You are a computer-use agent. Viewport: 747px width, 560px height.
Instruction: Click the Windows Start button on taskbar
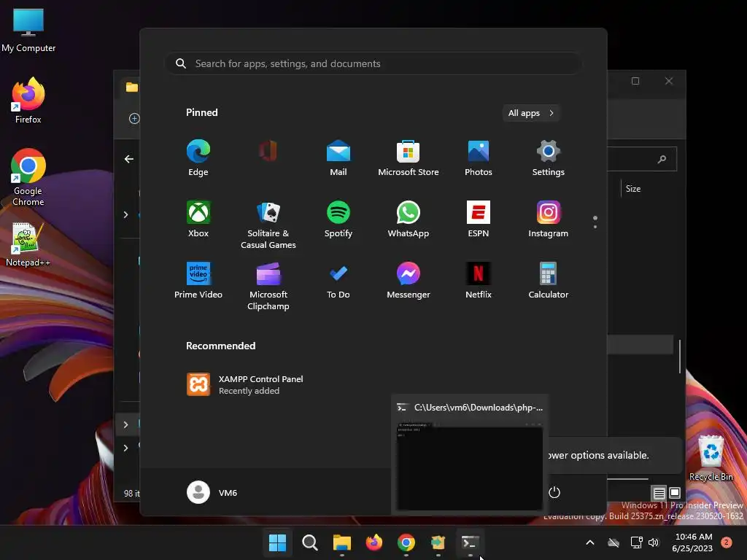(x=277, y=542)
